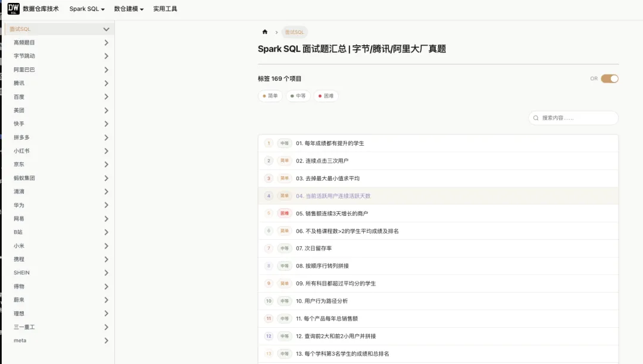Open question 12. 查询前2大和前2小用户并拼接
643x364 pixels.
(x=438, y=336)
